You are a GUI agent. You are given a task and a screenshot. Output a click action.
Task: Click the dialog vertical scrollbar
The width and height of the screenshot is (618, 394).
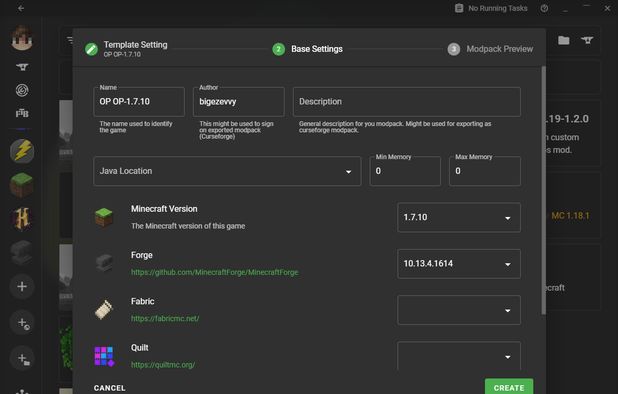544,190
